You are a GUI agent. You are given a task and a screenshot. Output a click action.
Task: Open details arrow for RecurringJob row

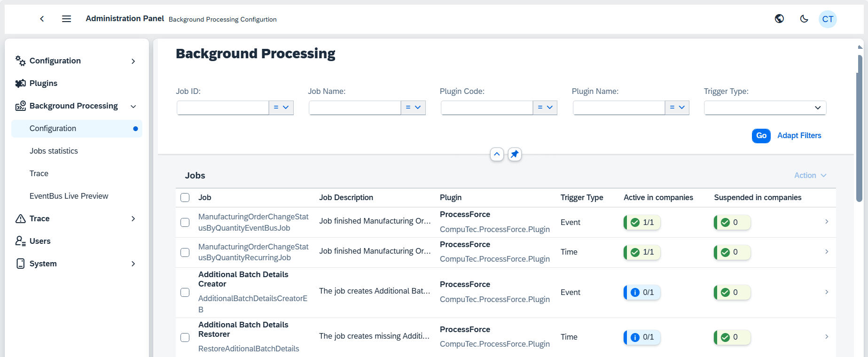coord(827,252)
